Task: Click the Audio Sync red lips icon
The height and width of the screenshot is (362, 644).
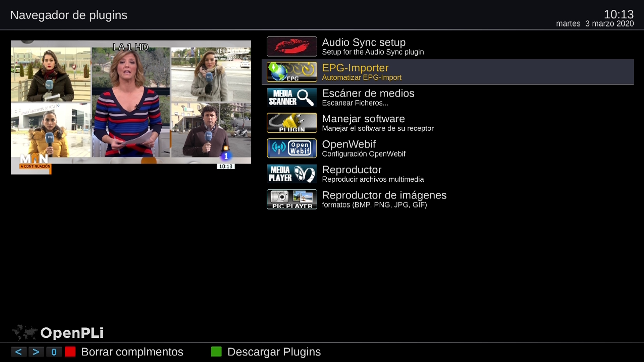Action: [291, 46]
